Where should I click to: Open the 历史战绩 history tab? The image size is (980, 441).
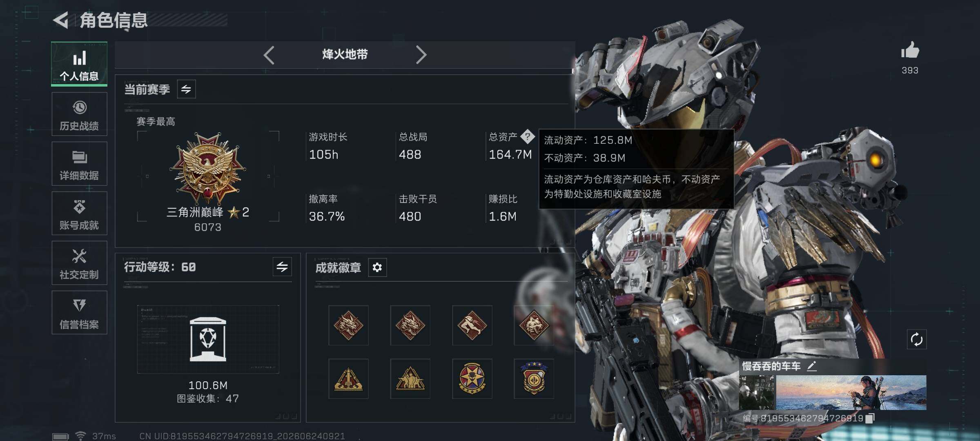coord(79,114)
